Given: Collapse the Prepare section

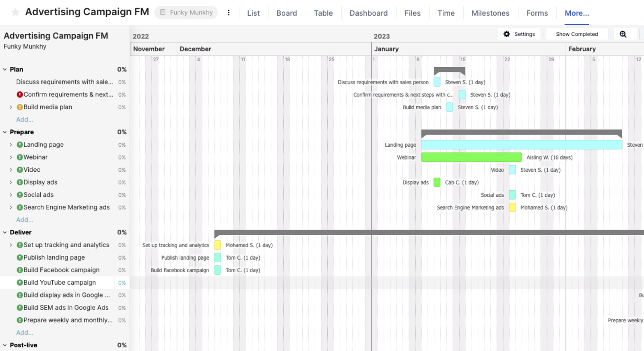Looking at the screenshot, I should (5, 132).
